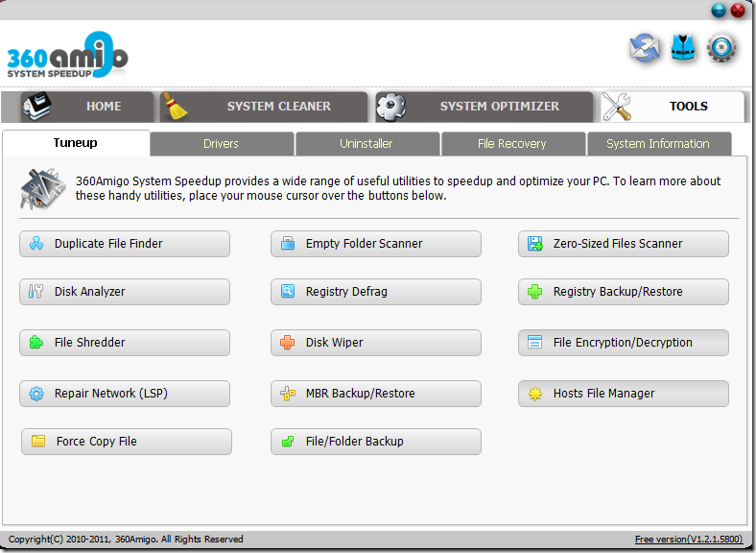The width and height of the screenshot is (756, 553).
Task: Launch Empty Folder Scanner
Action: [375, 244]
